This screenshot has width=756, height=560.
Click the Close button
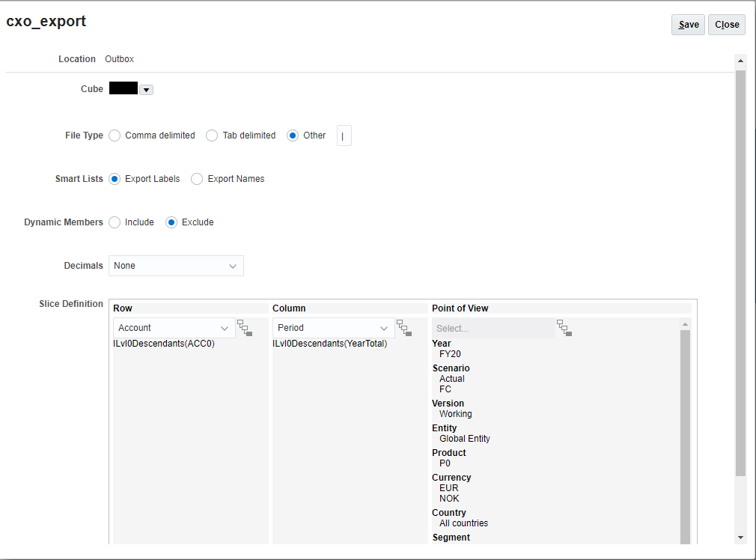pos(727,25)
